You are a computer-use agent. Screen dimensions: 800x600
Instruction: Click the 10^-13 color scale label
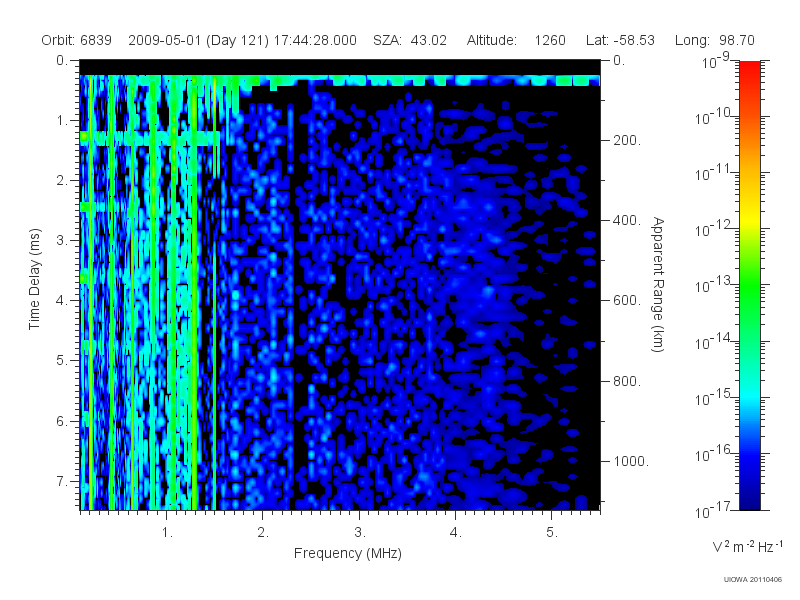[x=713, y=286]
